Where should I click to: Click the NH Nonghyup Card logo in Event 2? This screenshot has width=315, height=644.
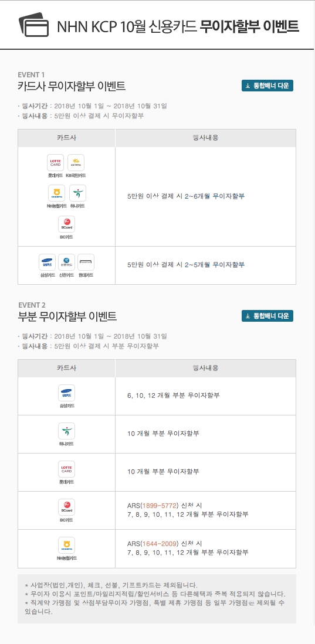point(67,546)
